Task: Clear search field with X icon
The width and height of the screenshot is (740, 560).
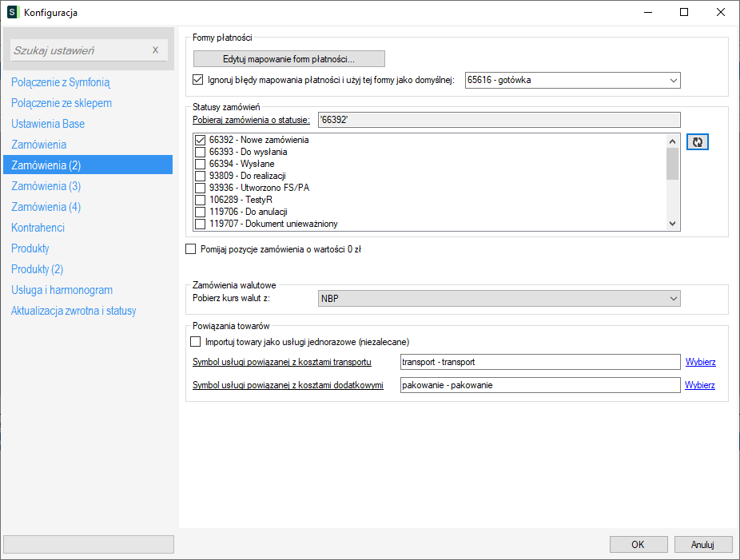Action: pyautogui.click(x=156, y=50)
